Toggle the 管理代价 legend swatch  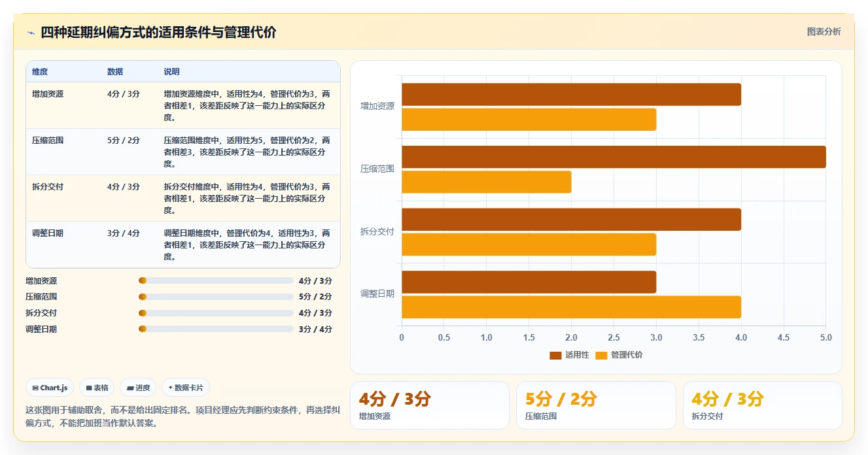point(601,355)
